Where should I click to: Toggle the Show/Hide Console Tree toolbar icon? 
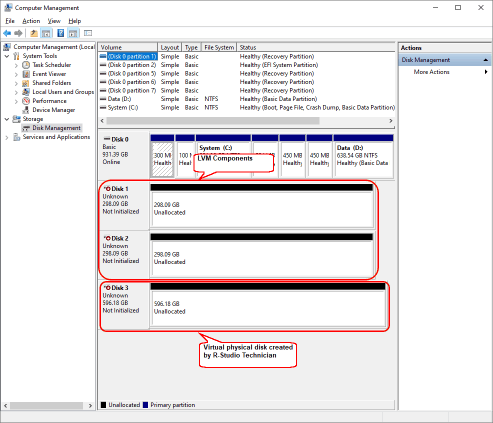(x=46, y=33)
